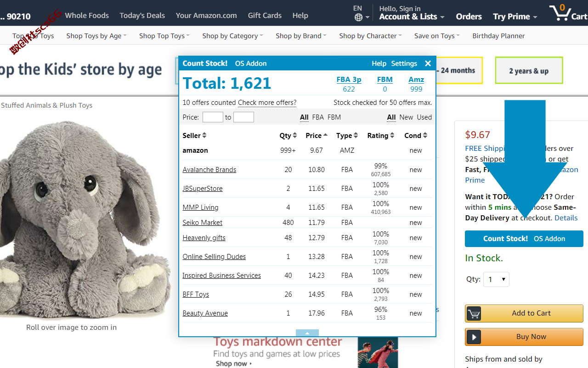Go to Birthday Planner
Viewport: 588px width, 368px height.
(x=498, y=36)
